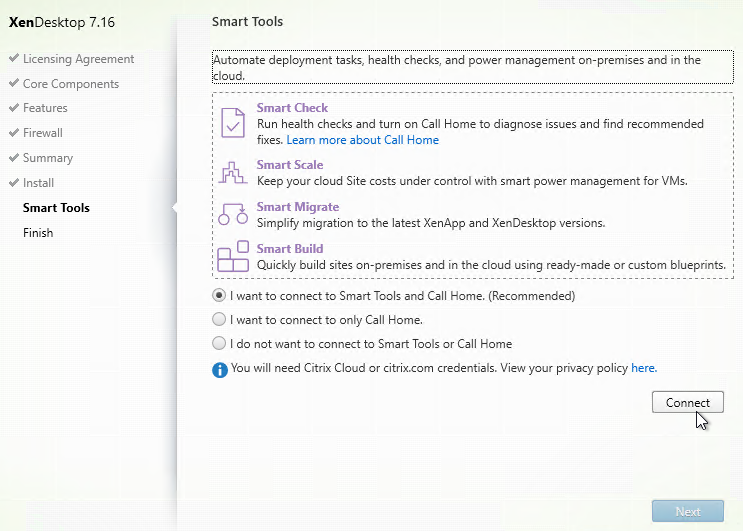Viewport: 743px width, 531px height.
Task: Click the checkmark beside Features
Action: click(14, 108)
